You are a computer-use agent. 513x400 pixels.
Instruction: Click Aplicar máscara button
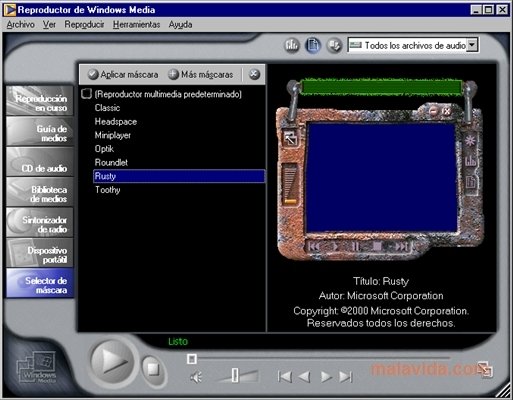pyautogui.click(x=123, y=74)
